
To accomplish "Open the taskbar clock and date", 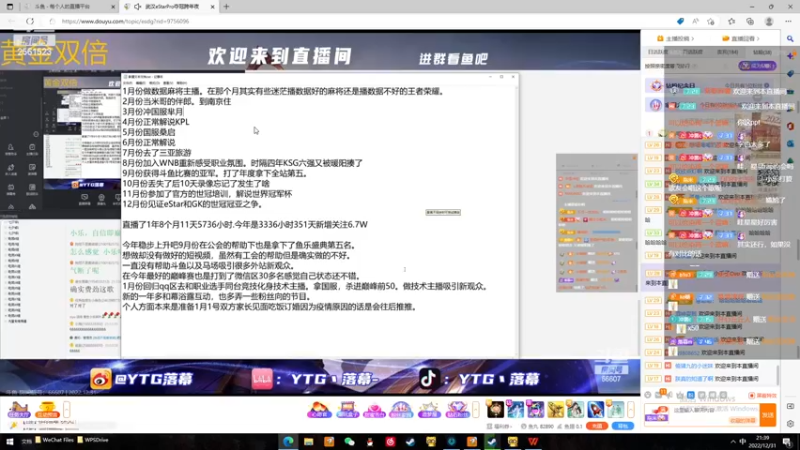I will (x=763, y=442).
